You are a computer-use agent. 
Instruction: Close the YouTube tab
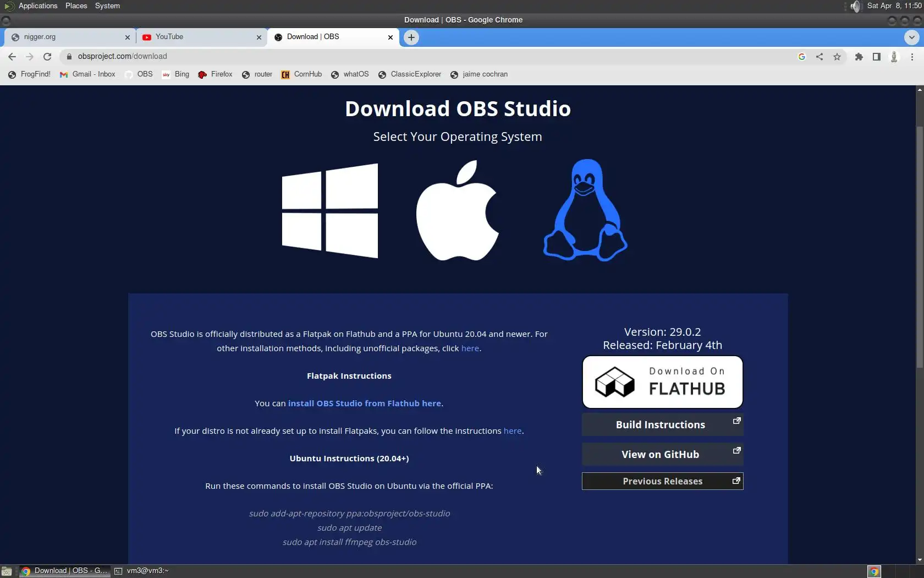(x=259, y=37)
